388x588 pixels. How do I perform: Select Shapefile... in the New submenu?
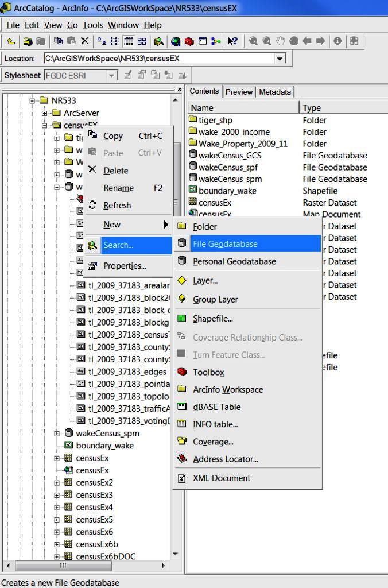point(248,318)
